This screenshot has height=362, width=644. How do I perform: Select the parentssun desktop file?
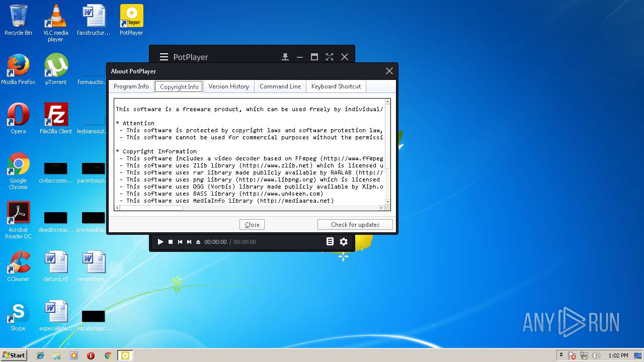94,172
